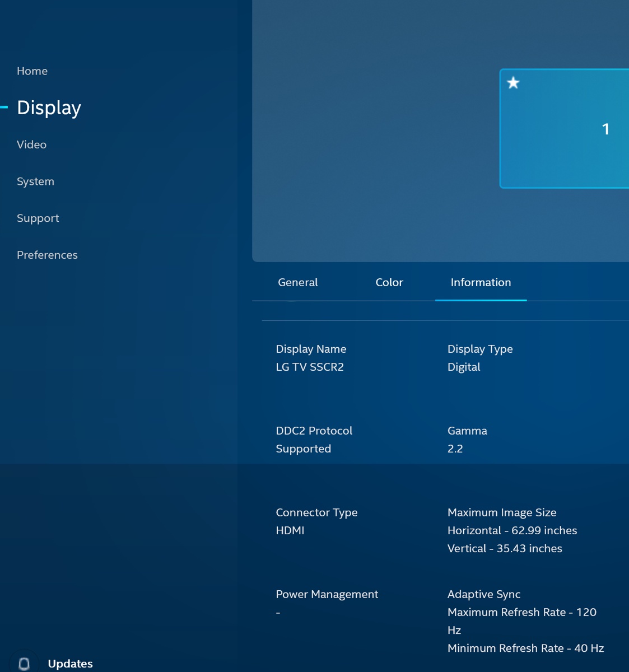Image resolution: width=629 pixels, height=672 pixels.
Task: Navigate to the Video settings section
Action: pyautogui.click(x=31, y=144)
